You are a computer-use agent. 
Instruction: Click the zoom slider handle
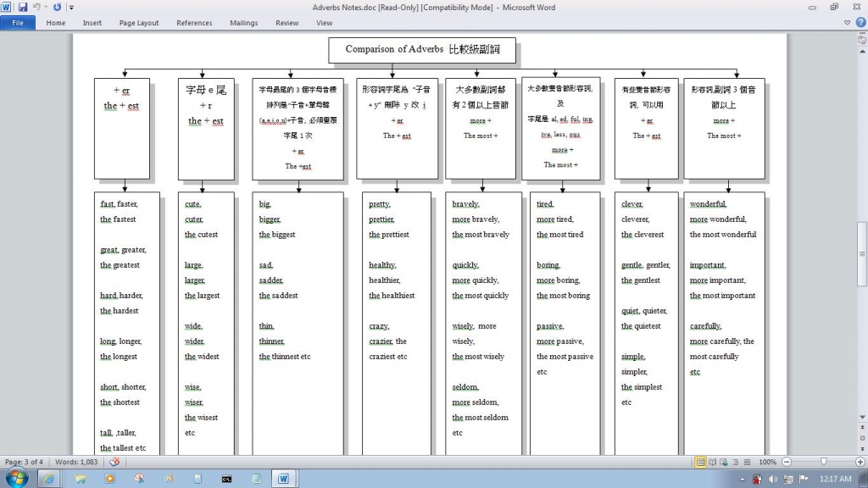click(x=823, y=462)
